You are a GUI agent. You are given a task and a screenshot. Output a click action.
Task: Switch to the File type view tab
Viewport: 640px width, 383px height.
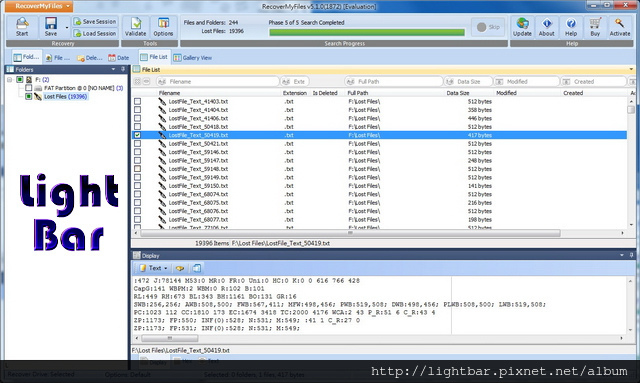click(x=58, y=58)
